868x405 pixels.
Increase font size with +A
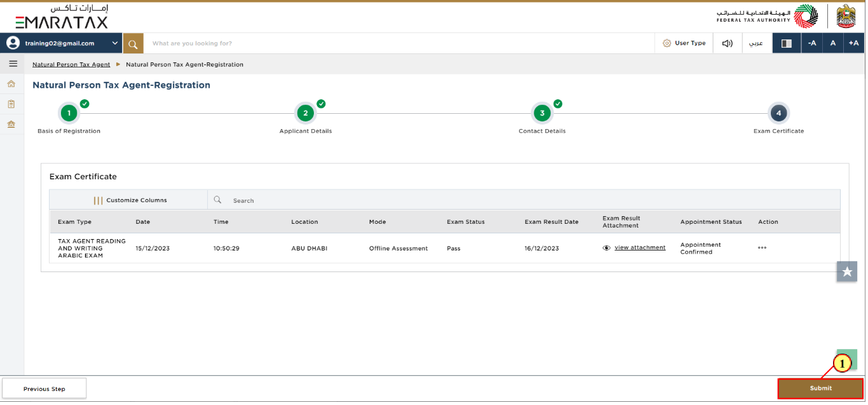click(x=853, y=43)
